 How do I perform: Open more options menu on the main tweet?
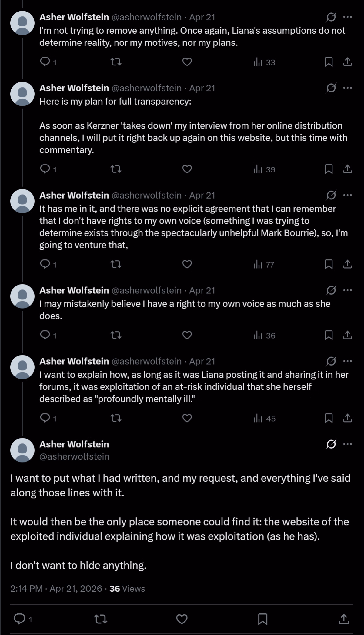(x=347, y=444)
